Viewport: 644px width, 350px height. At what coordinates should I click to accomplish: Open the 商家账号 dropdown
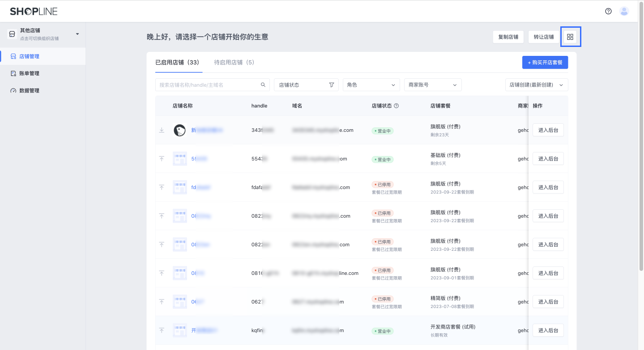433,84
